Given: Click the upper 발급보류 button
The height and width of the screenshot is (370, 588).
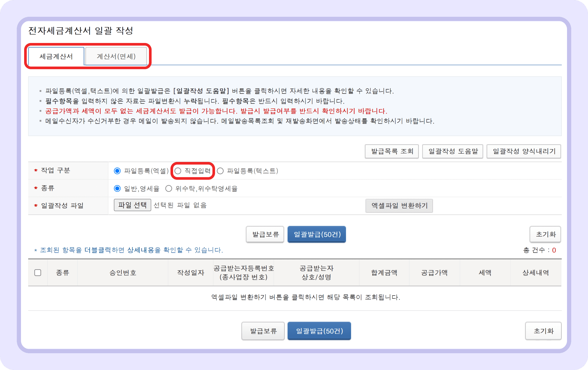Looking at the screenshot, I should click(265, 234).
